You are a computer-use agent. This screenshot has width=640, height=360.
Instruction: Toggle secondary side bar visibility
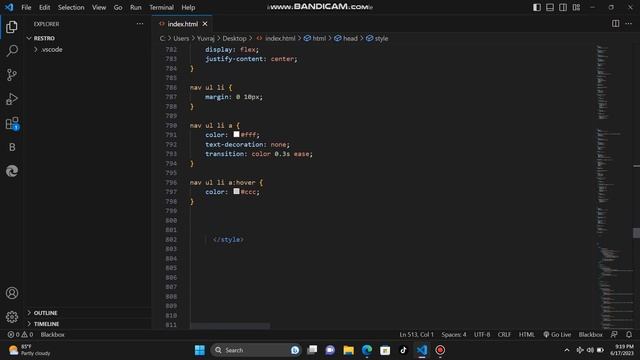pos(563,7)
